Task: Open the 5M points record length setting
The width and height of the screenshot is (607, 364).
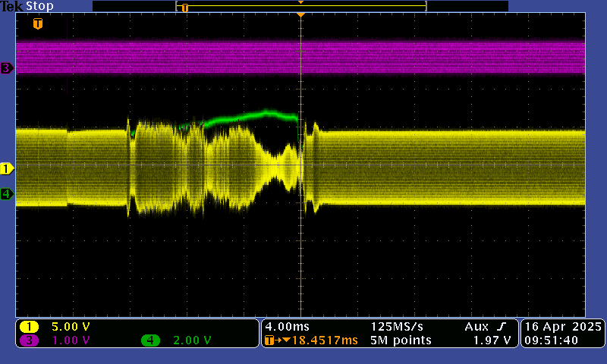Action: tap(401, 340)
